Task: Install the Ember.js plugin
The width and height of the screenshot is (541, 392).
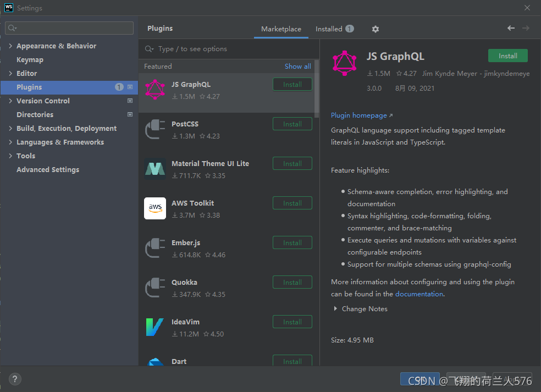Action: (x=292, y=243)
